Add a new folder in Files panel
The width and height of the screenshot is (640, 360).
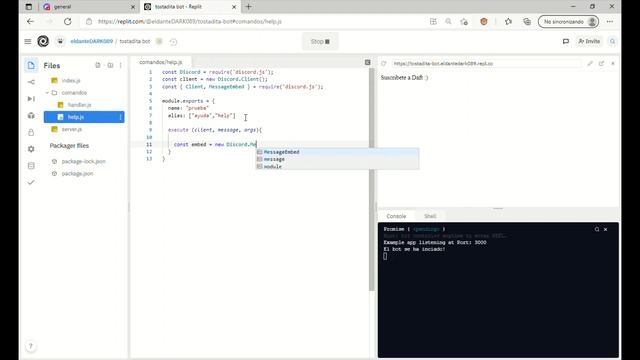tap(110, 65)
